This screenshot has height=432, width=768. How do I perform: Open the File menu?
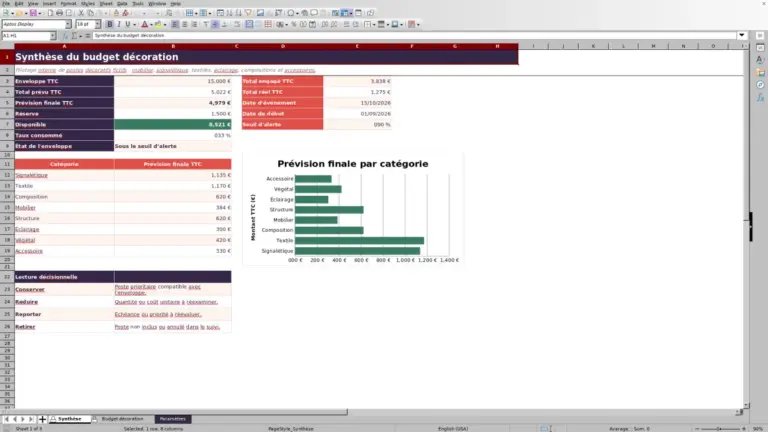6,3
